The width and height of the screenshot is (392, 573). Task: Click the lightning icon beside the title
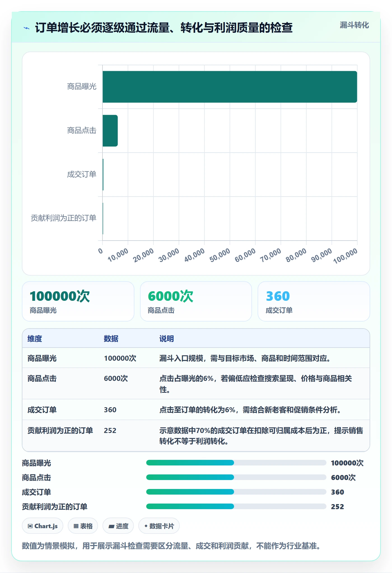[27, 28]
